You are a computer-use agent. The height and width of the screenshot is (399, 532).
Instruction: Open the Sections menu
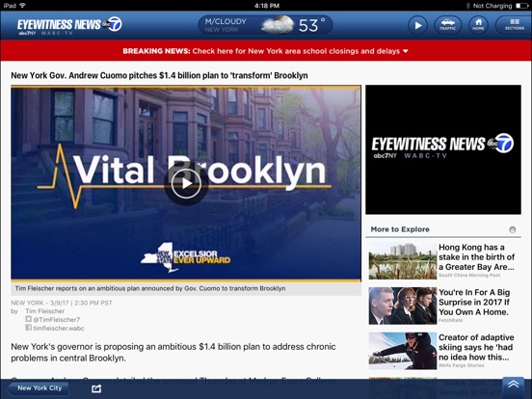[x=514, y=25]
